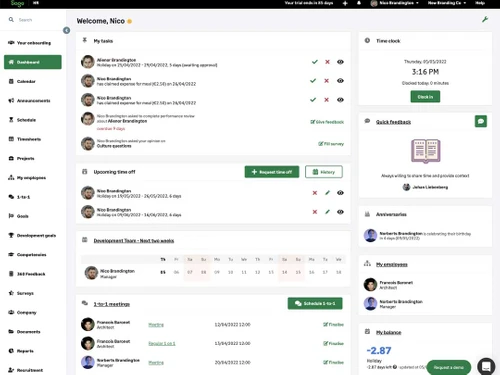
Task: Open the Dashboard sidebar item
Action: tap(33, 62)
